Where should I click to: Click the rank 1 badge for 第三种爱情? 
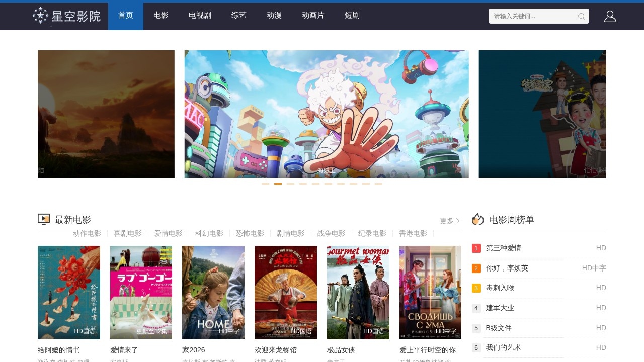coord(476,248)
